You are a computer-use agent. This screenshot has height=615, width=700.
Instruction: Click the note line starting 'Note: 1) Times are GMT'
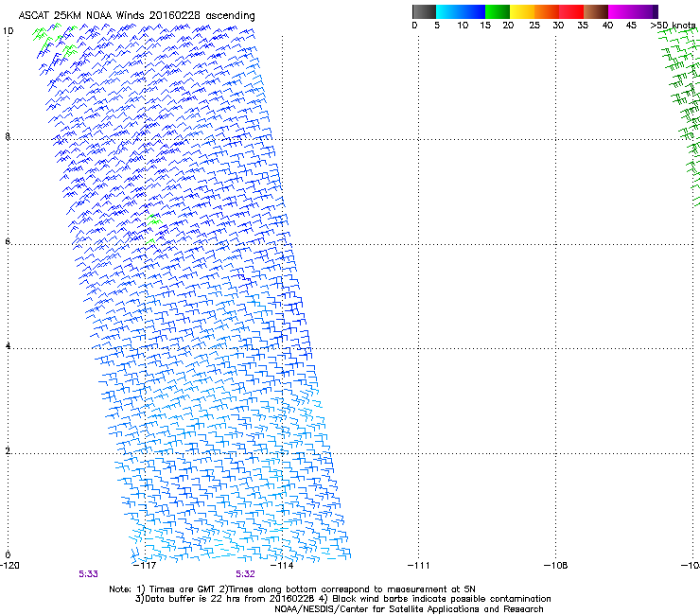coord(292,589)
